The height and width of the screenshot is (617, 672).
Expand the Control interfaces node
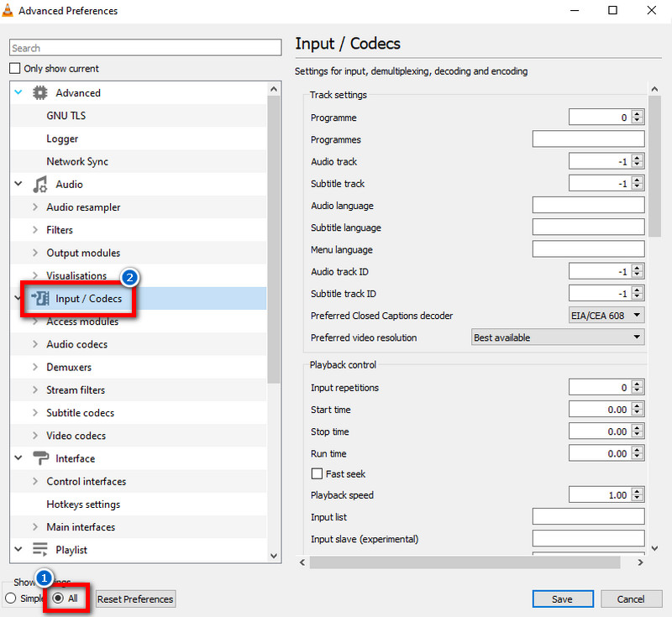pos(35,481)
